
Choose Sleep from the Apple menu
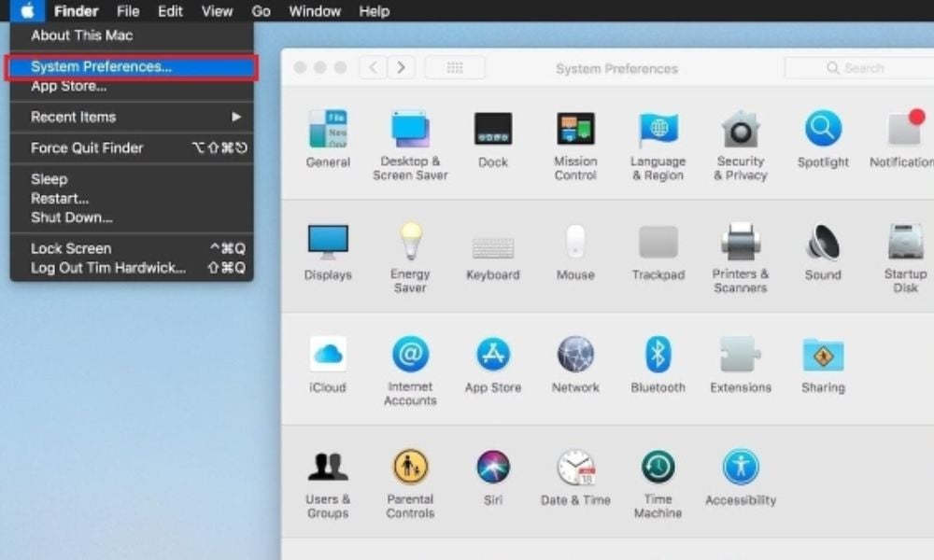coord(132,179)
